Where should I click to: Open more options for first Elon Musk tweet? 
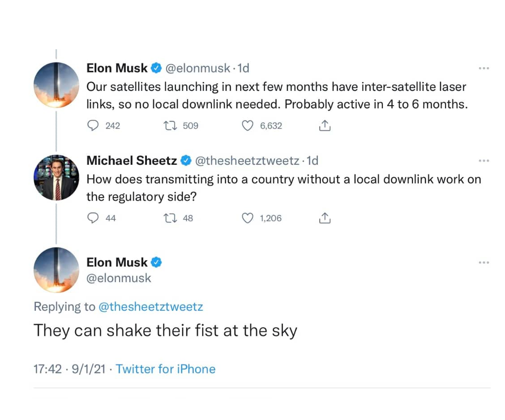pyautogui.click(x=484, y=69)
